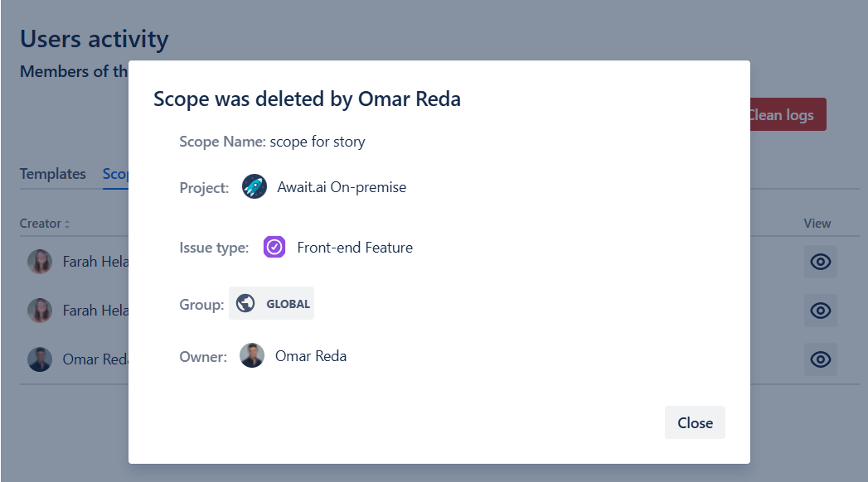Click Omar Reda's avatar in the Owner field
868x482 pixels.
pyautogui.click(x=252, y=356)
